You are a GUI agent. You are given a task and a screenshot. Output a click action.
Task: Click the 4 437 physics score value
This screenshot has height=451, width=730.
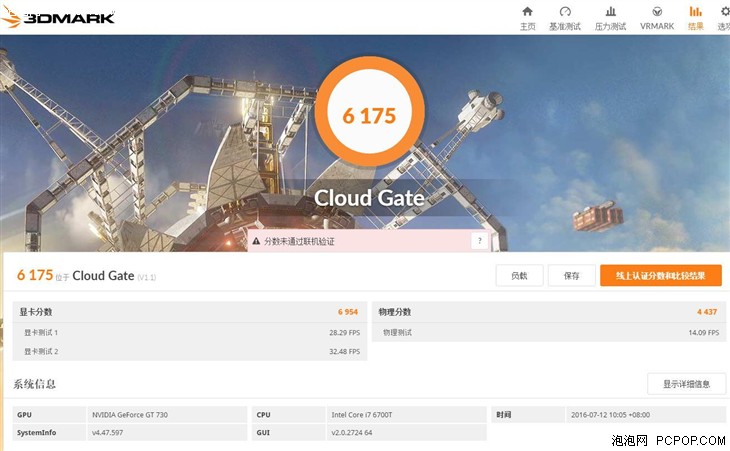(x=707, y=312)
